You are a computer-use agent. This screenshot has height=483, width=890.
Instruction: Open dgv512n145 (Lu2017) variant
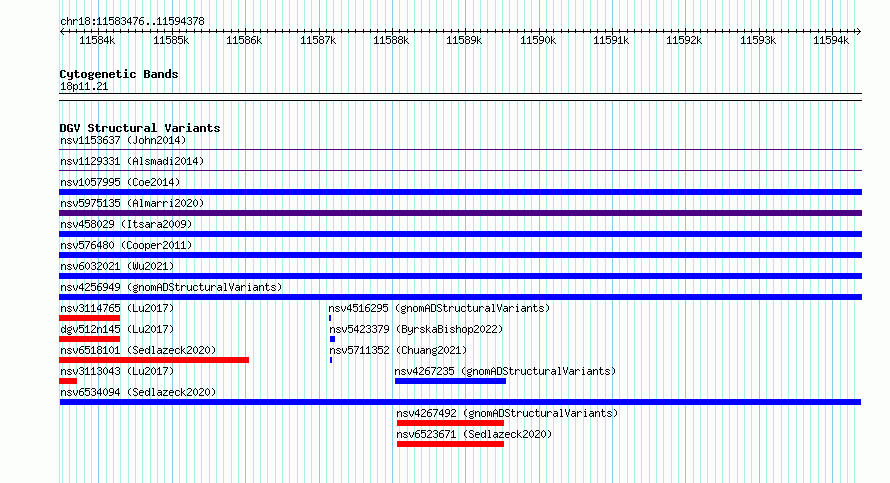117,329
